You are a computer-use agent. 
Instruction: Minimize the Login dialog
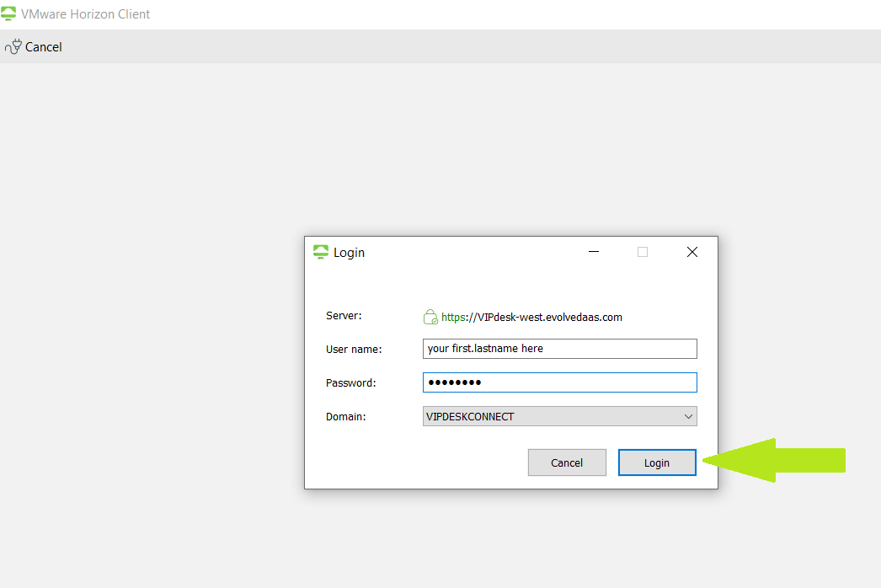(593, 252)
